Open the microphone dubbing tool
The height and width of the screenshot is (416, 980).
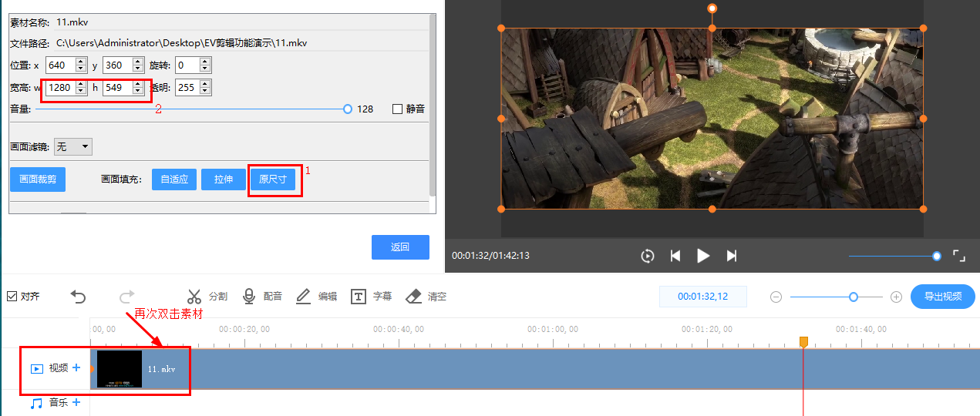249,297
